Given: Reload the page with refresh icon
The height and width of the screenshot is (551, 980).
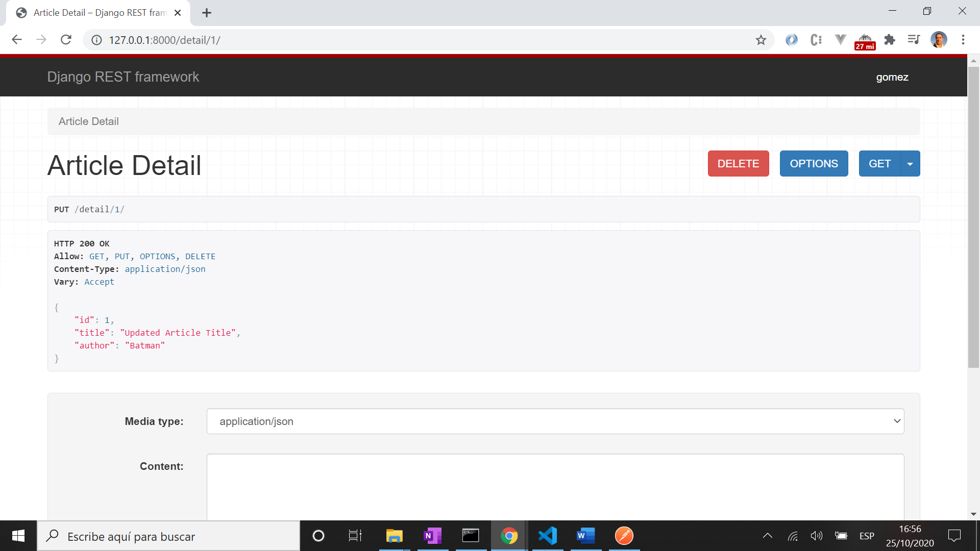Looking at the screenshot, I should [x=66, y=40].
